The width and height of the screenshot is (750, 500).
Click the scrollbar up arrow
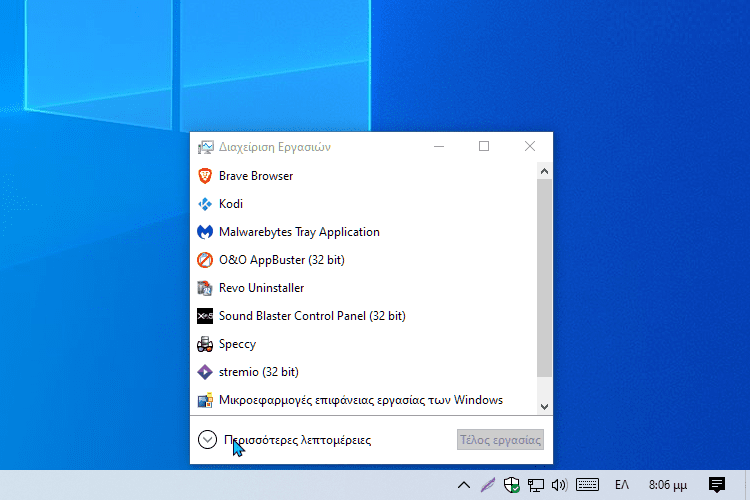[544, 171]
